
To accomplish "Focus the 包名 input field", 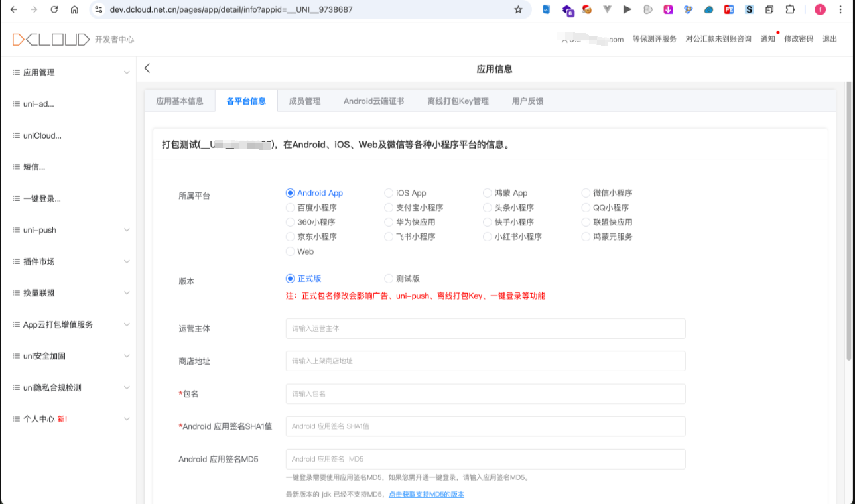I will pos(486,394).
